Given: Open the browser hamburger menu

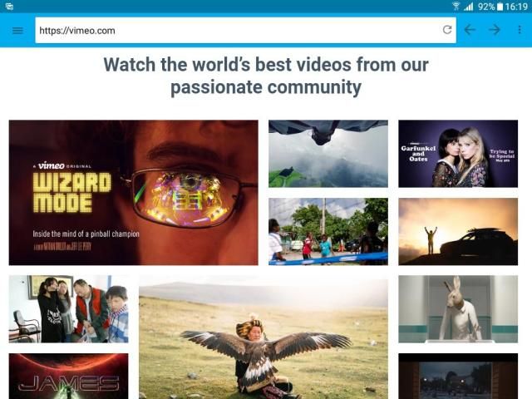Looking at the screenshot, I should 17,30.
